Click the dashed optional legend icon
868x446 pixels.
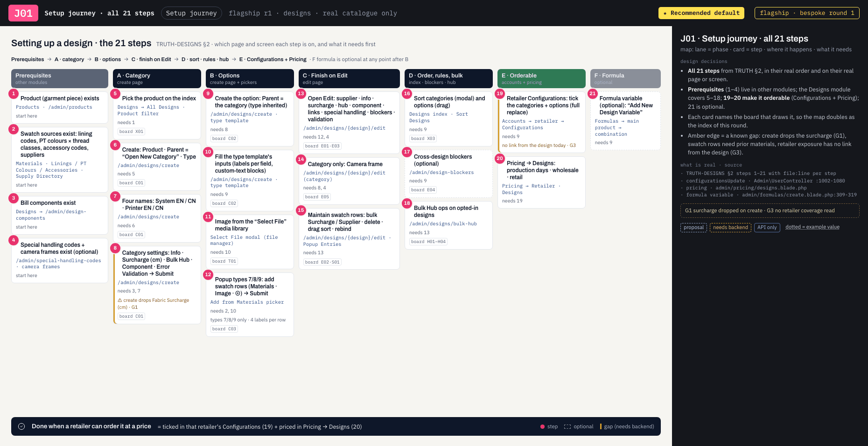[x=567, y=427]
